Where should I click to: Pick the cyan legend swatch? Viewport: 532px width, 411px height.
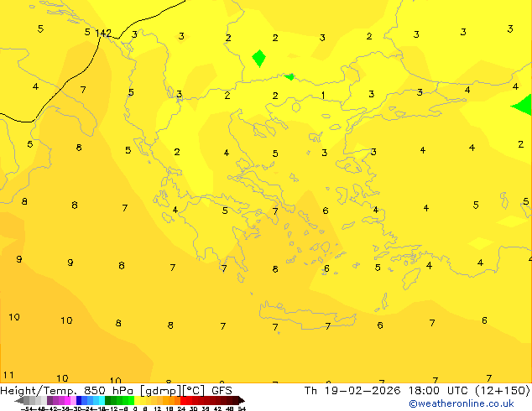coord(102,401)
